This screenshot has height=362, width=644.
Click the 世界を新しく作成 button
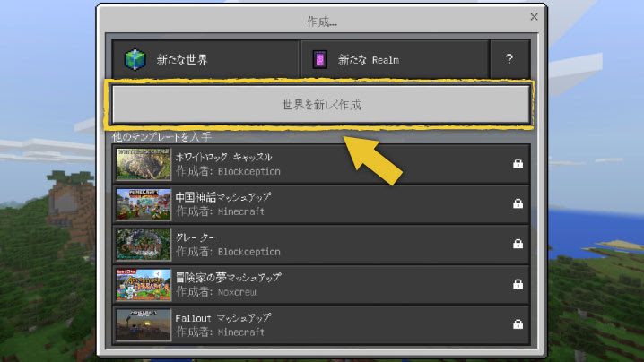tap(321, 105)
